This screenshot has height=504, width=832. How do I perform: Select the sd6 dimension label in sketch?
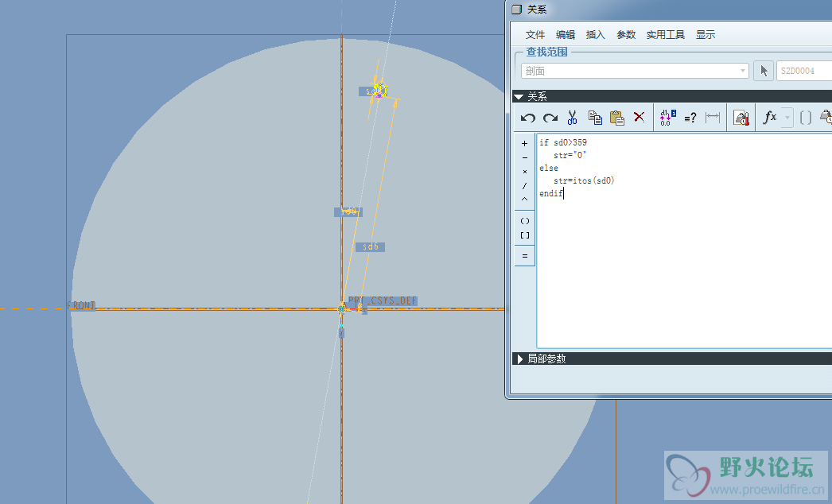(370, 246)
